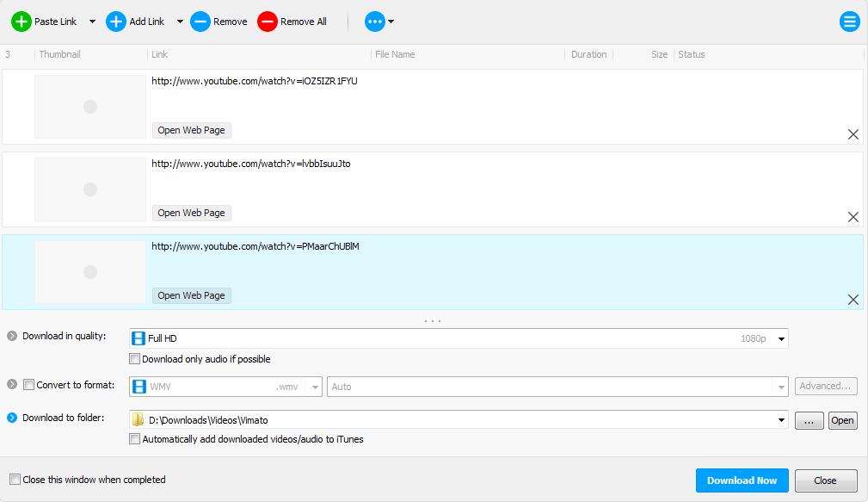Remove the iOZ5IZR1FYU row with its X

coord(853,134)
